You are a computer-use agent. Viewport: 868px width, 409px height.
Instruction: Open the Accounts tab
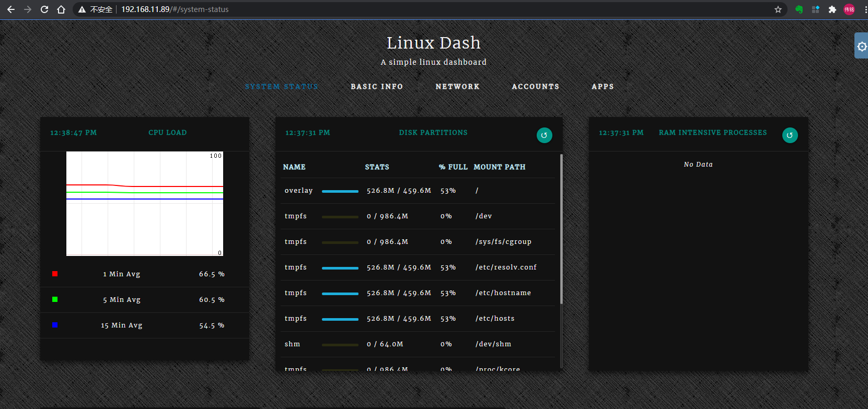pyautogui.click(x=536, y=87)
